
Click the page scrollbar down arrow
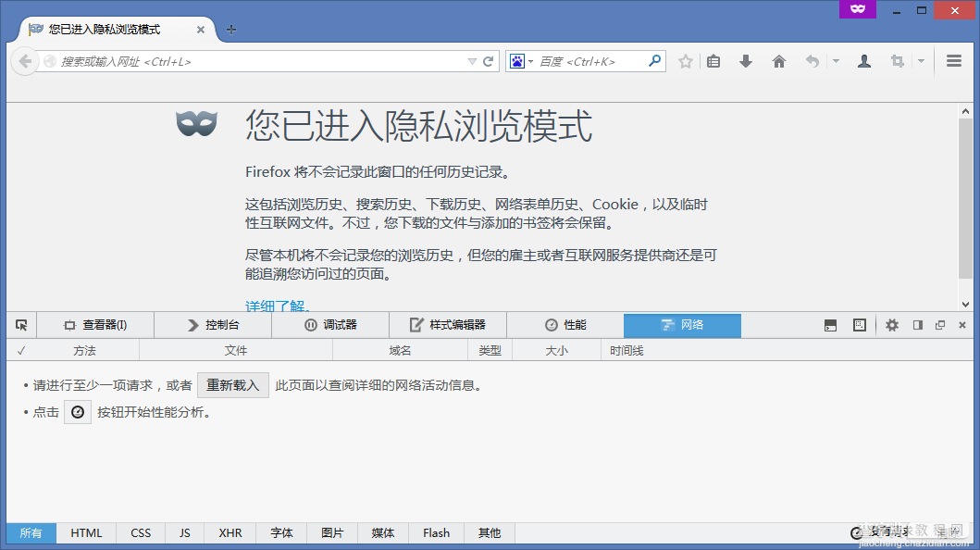point(965,305)
